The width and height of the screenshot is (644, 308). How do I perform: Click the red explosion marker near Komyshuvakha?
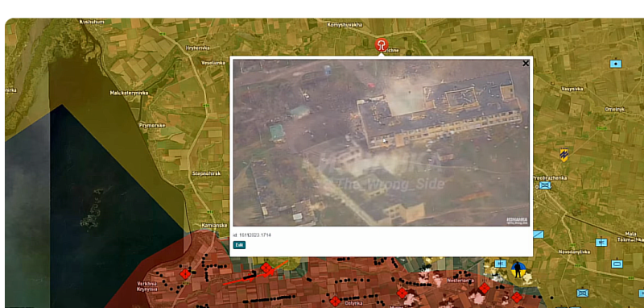tap(382, 45)
